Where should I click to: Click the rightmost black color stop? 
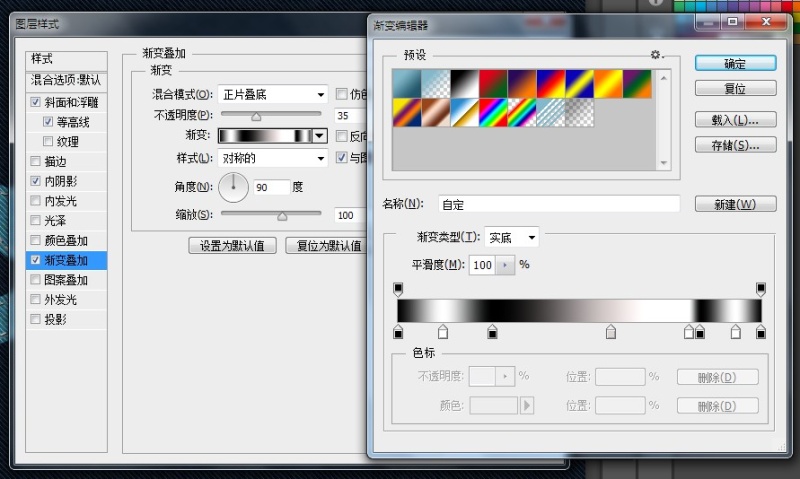(x=761, y=332)
